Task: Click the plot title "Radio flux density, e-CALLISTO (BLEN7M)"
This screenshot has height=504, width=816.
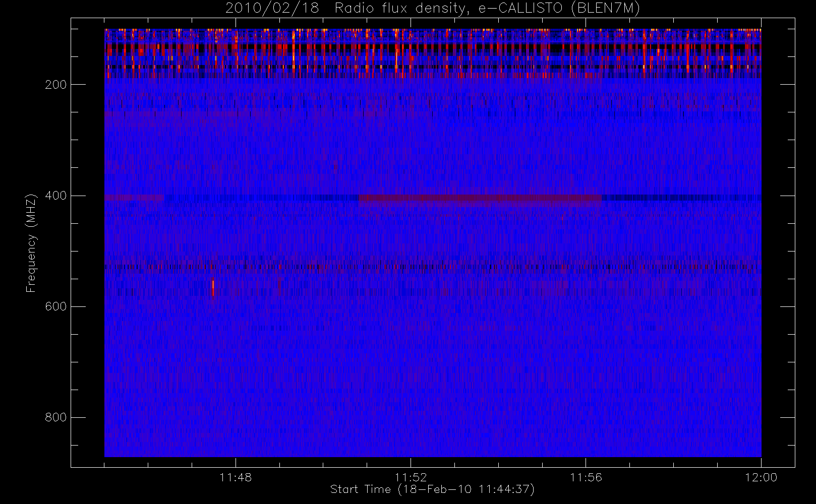Action: coord(487,8)
